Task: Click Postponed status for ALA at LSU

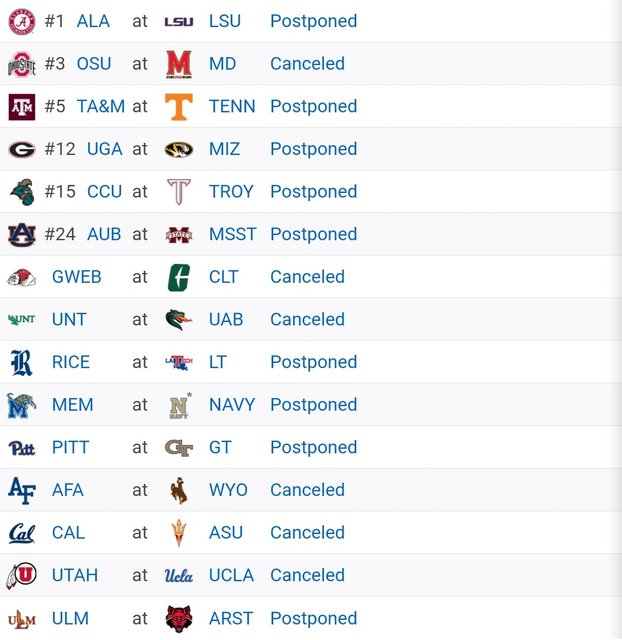Action: 313,21
